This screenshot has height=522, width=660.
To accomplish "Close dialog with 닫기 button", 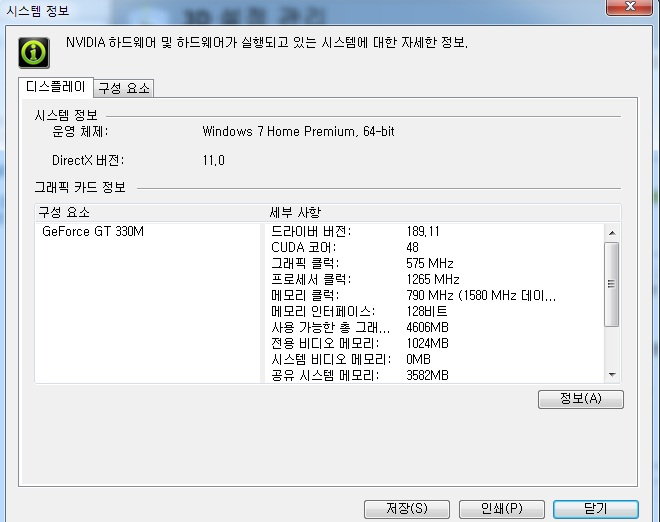I will tap(596, 509).
